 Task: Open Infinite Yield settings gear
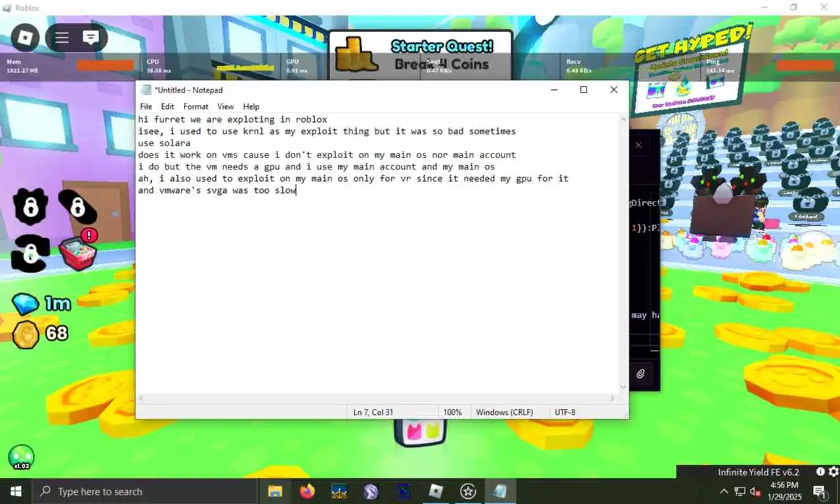833,472
